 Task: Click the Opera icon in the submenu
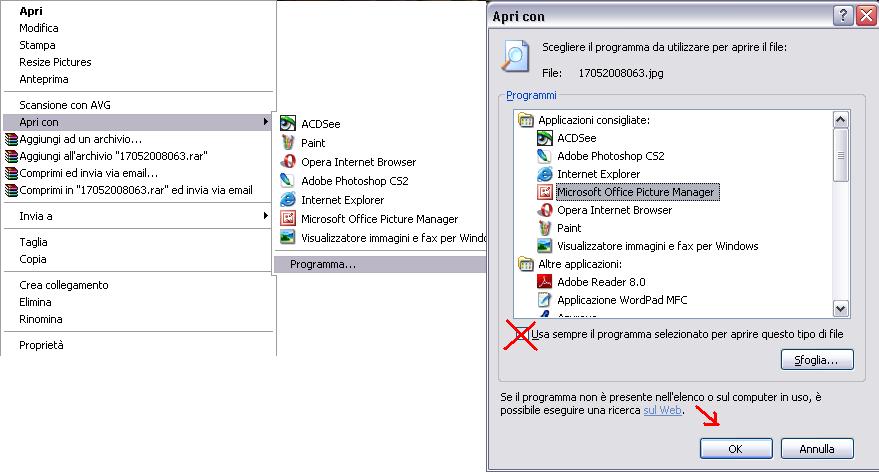(288, 161)
